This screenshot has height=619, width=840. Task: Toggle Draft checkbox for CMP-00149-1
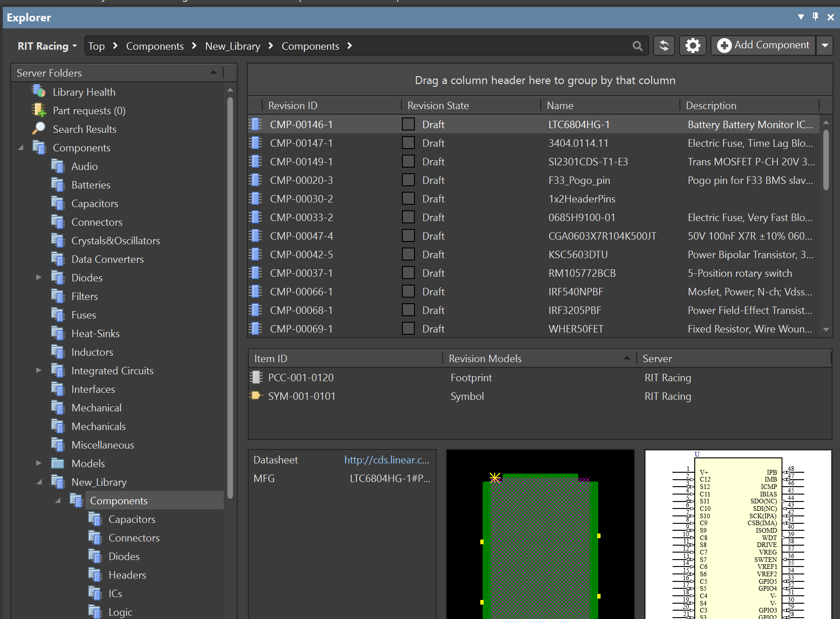coord(408,161)
